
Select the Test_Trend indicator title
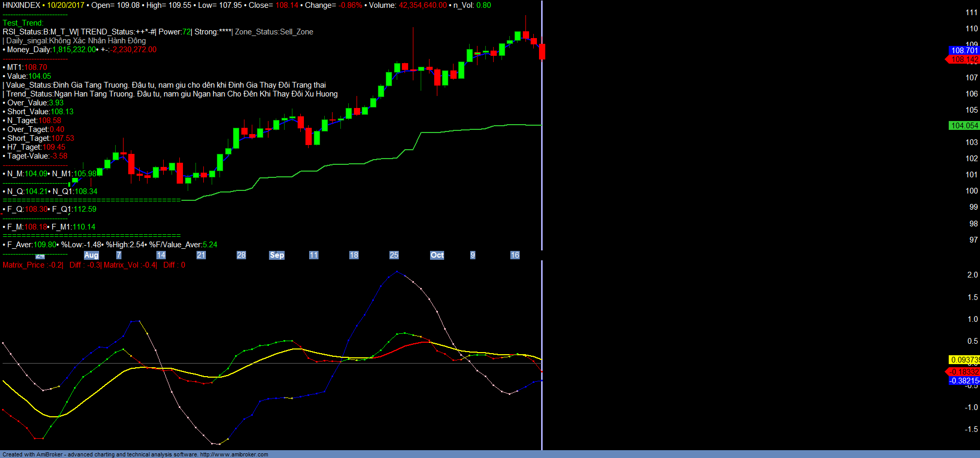[23, 23]
